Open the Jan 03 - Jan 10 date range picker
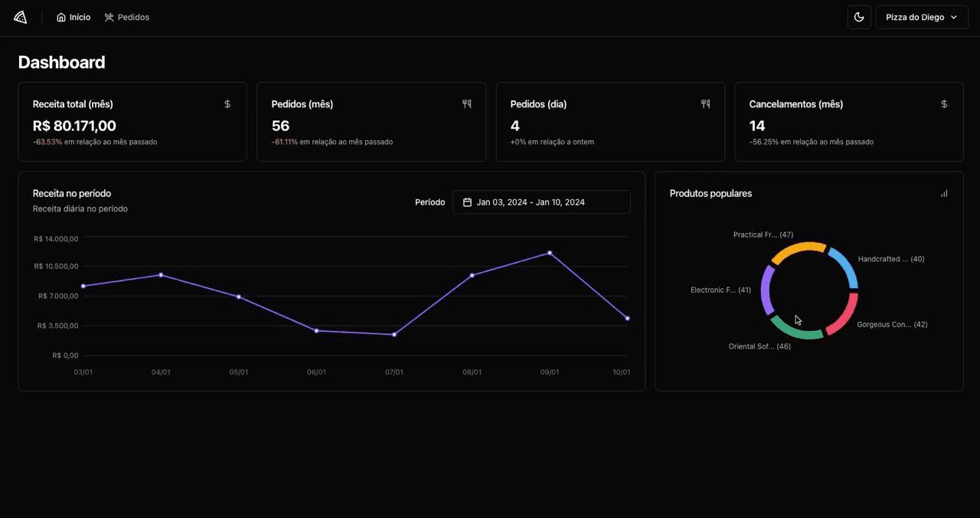This screenshot has width=980, height=518. (x=541, y=202)
